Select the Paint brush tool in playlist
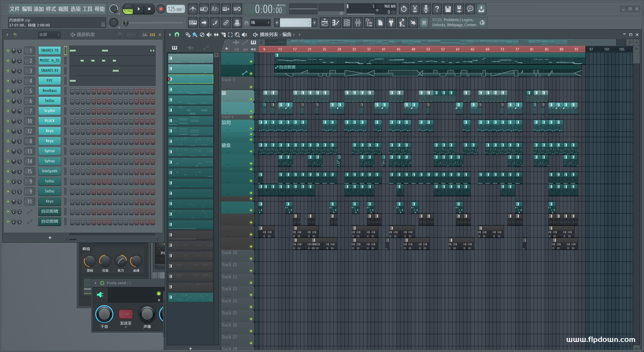 pyautogui.click(x=195, y=35)
